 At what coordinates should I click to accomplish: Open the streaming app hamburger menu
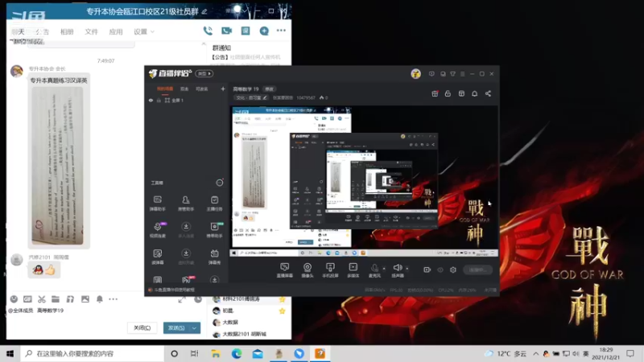(462, 74)
